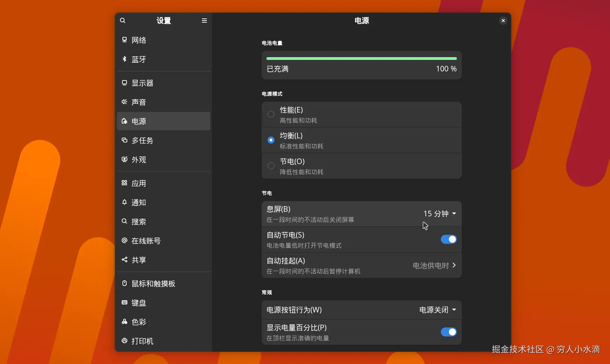Open the hamburger menu in settings header
Screen dimensions: 610x364
(204, 21)
